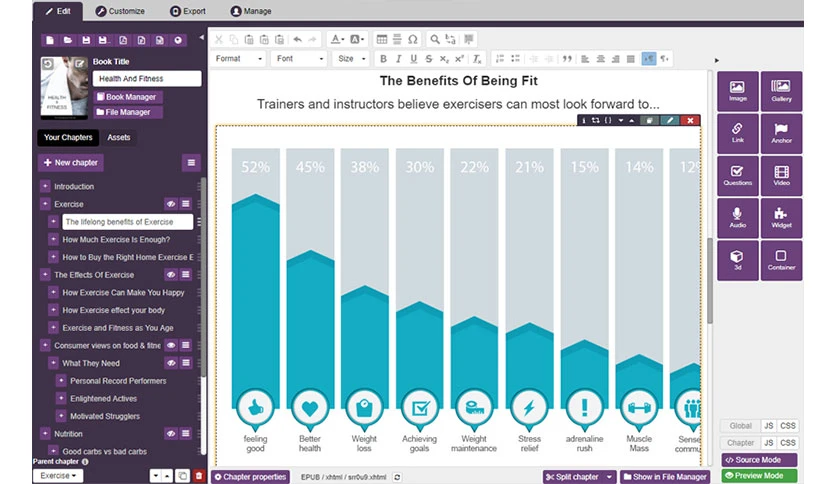Insert an Image from the side panel
Image resolution: width=836 pixels, height=484 pixels.
738,91
